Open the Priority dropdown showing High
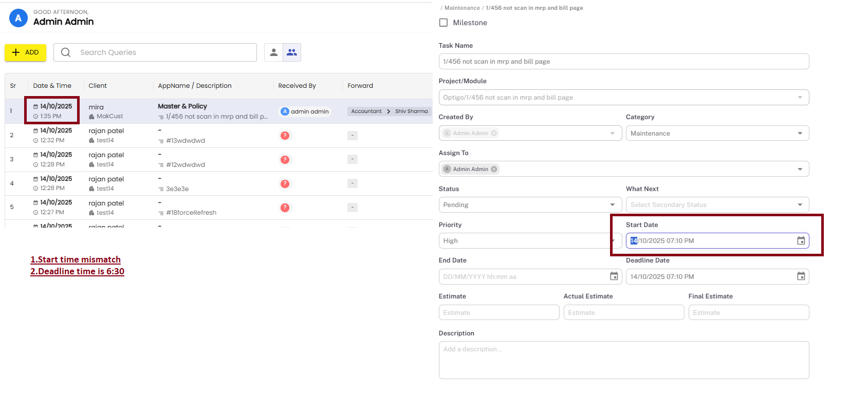 pyautogui.click(x=530, y=241)
